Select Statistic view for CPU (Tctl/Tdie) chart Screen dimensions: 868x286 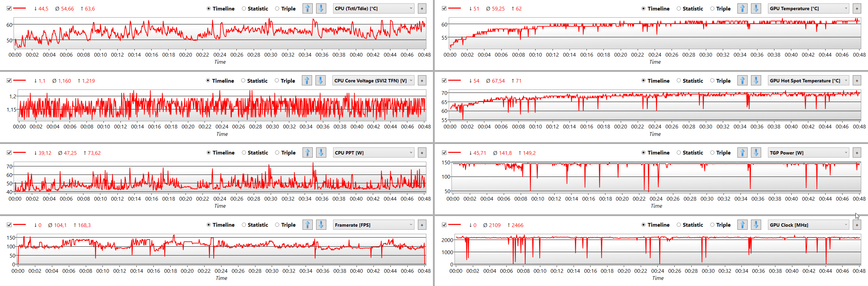[255, 8]
